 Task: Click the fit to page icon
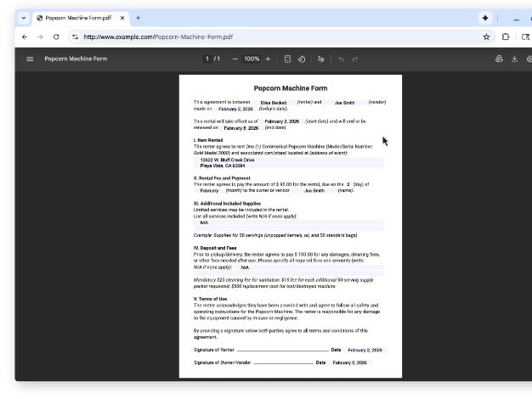pyautogui.click(x=287, y=59)
